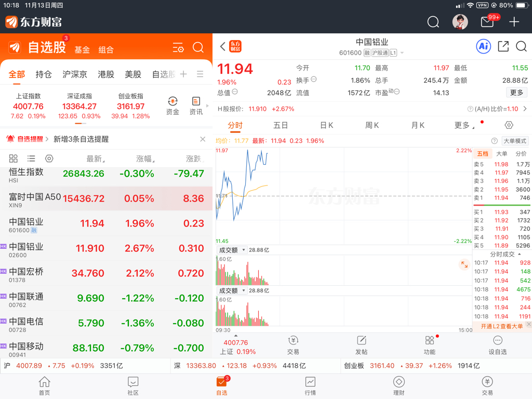Viewport: 532px width, 399px height.
Task: Open the user avatar profile
Action: pyautogui.click(x=460, y=22)
